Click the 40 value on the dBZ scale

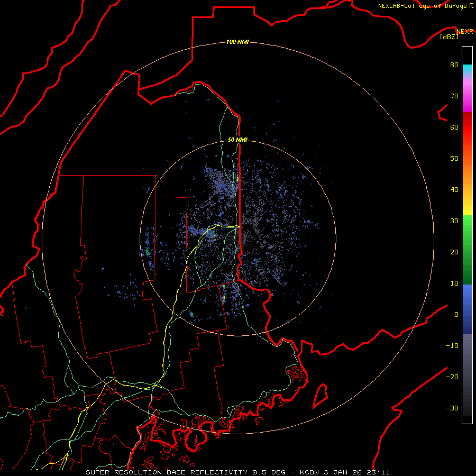454,190
